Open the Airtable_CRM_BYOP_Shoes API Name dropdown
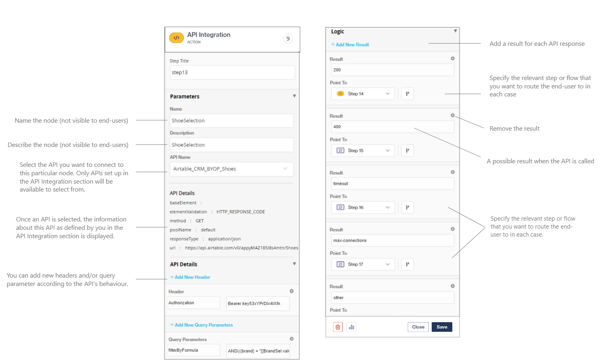Image resolution: width=604 pixels, height=364 pixels. [231, 169]
